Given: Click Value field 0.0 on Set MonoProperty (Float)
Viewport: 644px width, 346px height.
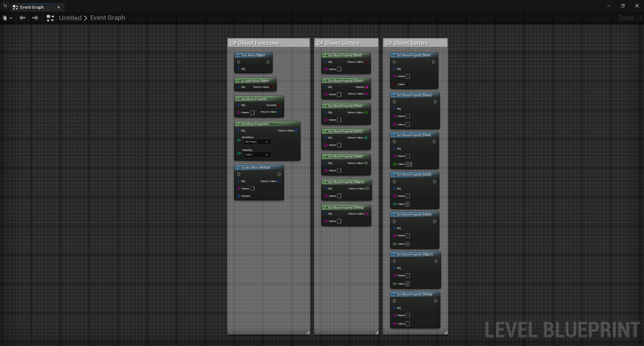Looking at the screenshot, I should (409, 164).
